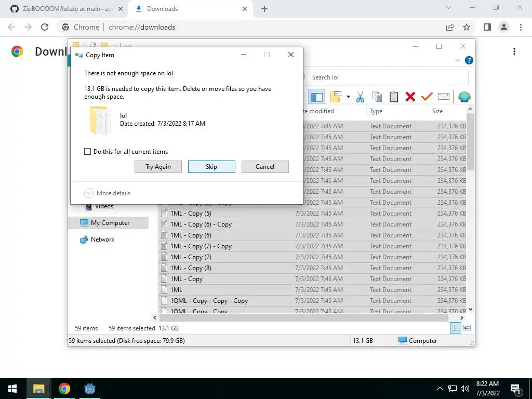Click File Explorer on taskbar
Image resolution: width=532 pixels, height=399 pixels.
(x=38, y=389)
